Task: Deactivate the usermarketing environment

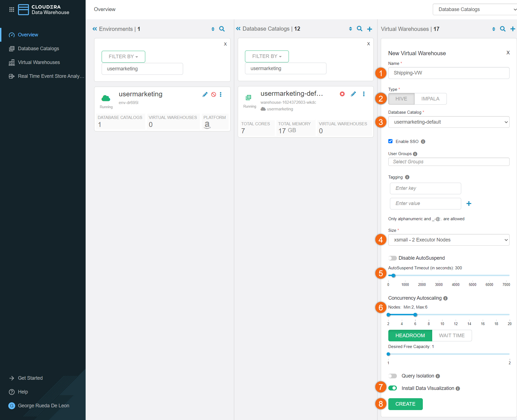Action: (213, 95)
